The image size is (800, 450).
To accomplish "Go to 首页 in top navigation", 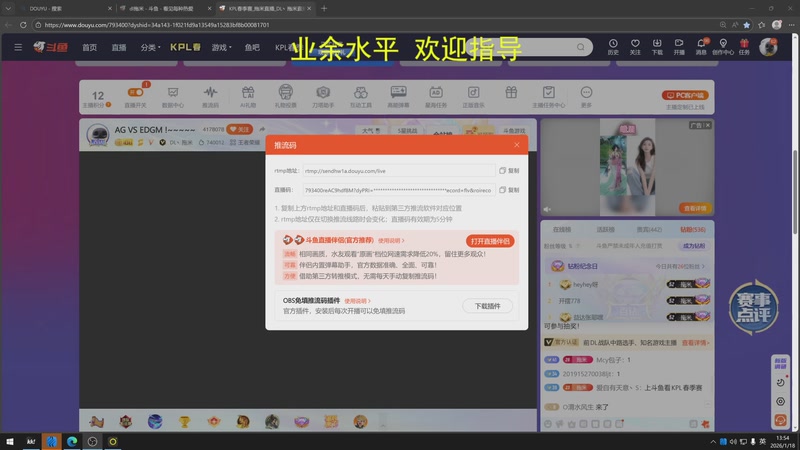I will (x=90, y=47).
